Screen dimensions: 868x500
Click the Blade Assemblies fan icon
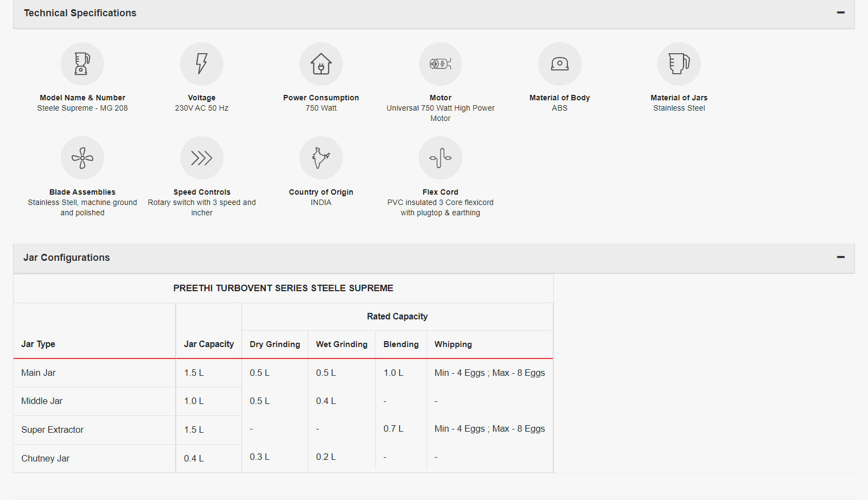coord(82,158)
